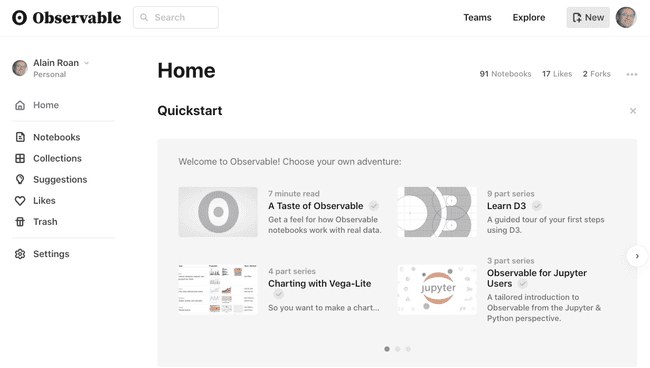Click the user avatar in the top bar
Screen dimensions: 650x368
(626, 17)
